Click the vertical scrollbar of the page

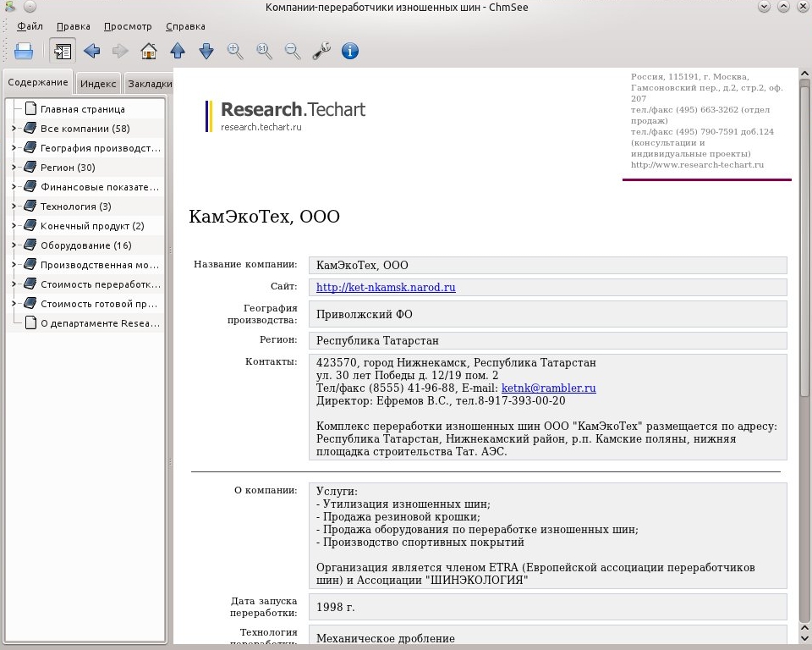pyautogui.click(x=804, y=355)
